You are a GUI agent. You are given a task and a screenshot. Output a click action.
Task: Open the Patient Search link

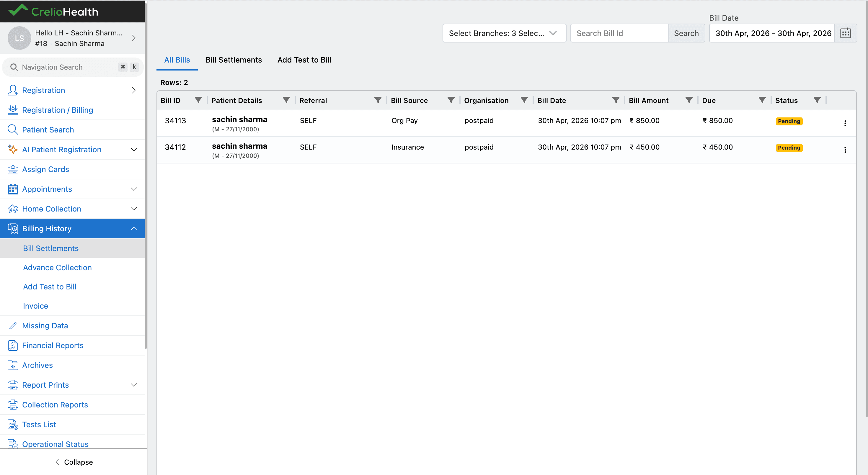point(48,130)
